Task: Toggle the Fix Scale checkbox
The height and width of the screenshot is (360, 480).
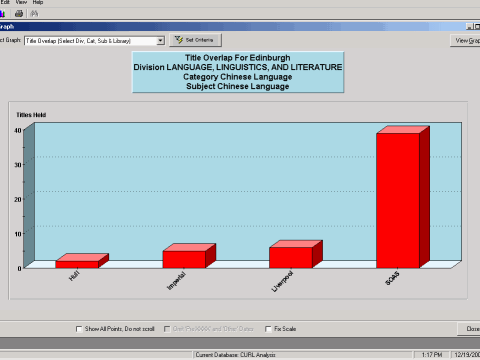Action: 268,329
